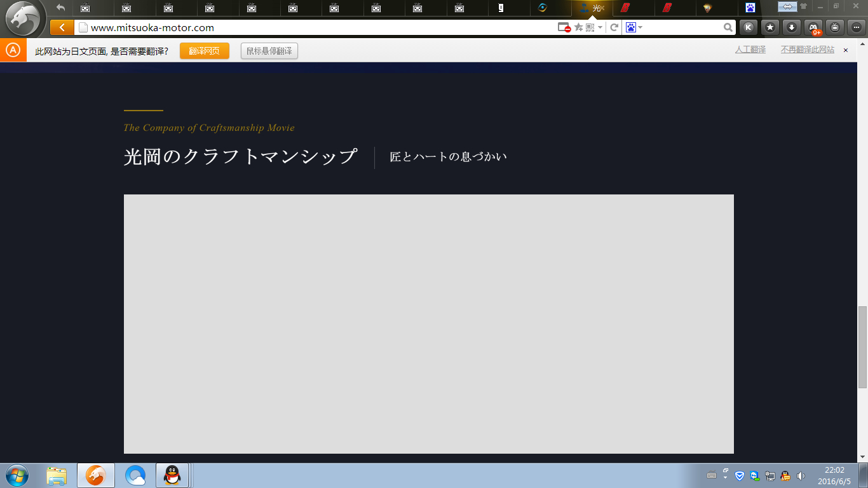Open the downloads toolbar button
The height and width of the screenshot is (488, 868).
coord(792,27)
